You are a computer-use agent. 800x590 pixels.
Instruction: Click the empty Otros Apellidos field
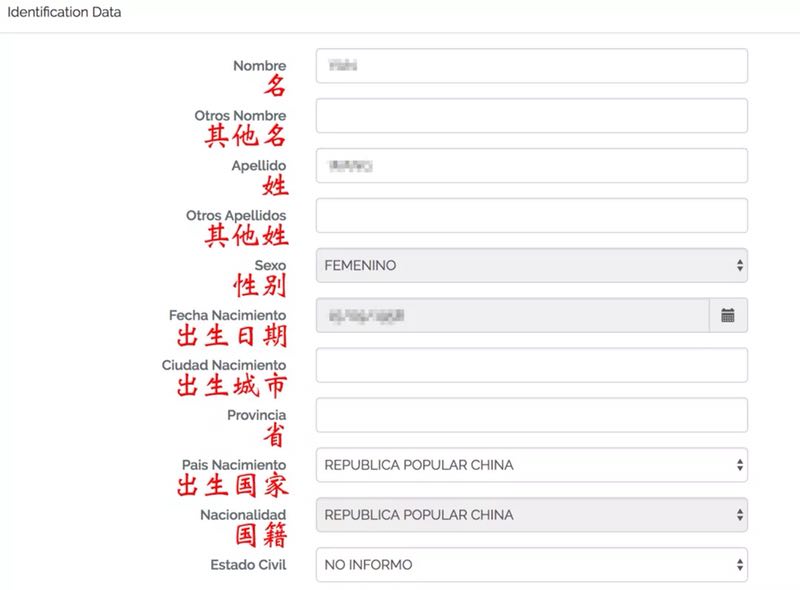click(x=531, y=216)
